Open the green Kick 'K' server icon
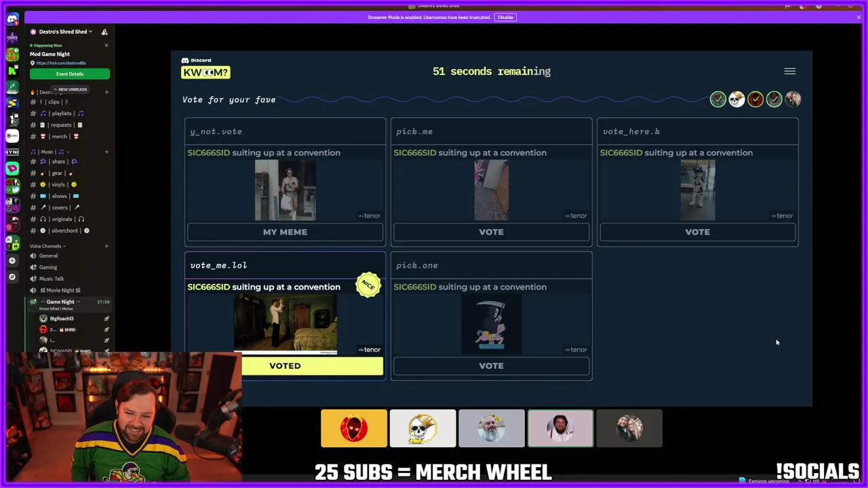Screen dimensions: 868x488 [12, 70]
